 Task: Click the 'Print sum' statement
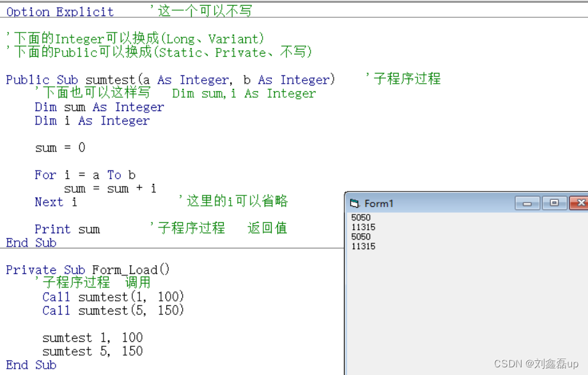(67, 229)
